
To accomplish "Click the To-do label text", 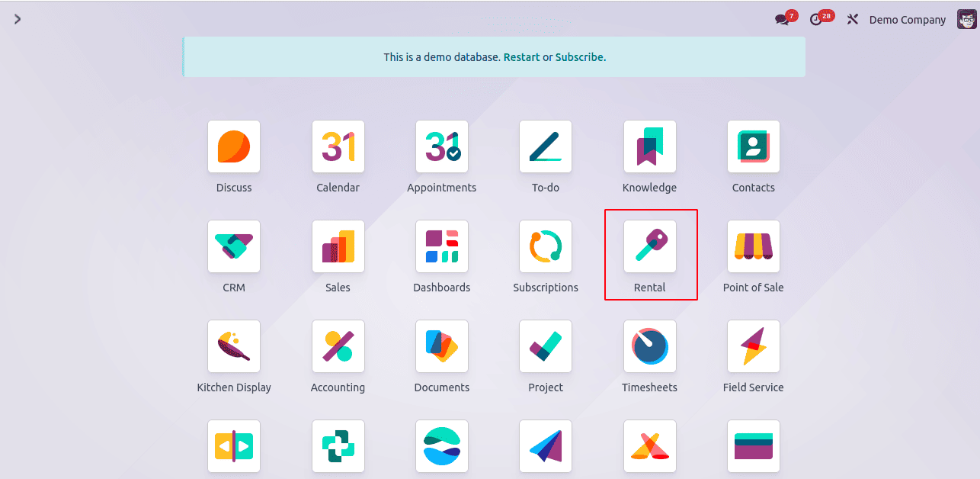I will (546, 188).
